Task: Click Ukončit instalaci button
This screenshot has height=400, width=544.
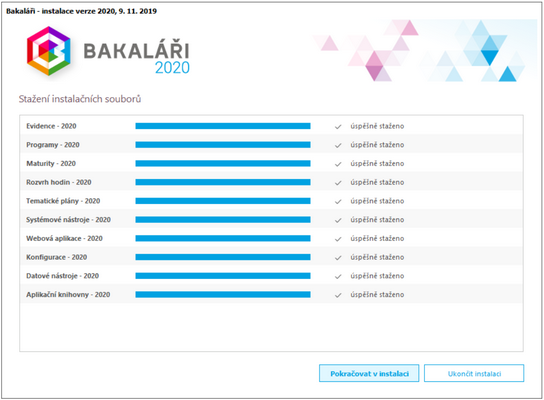Action: (474, 373)
